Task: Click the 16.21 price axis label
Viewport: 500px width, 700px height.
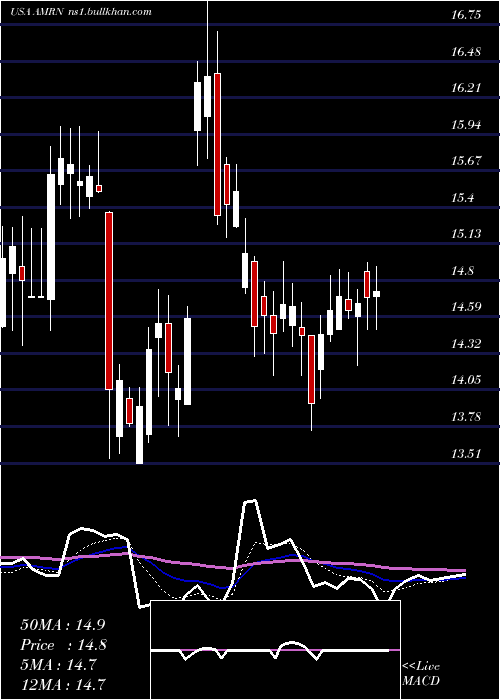Action: click(x=466, y=88)
